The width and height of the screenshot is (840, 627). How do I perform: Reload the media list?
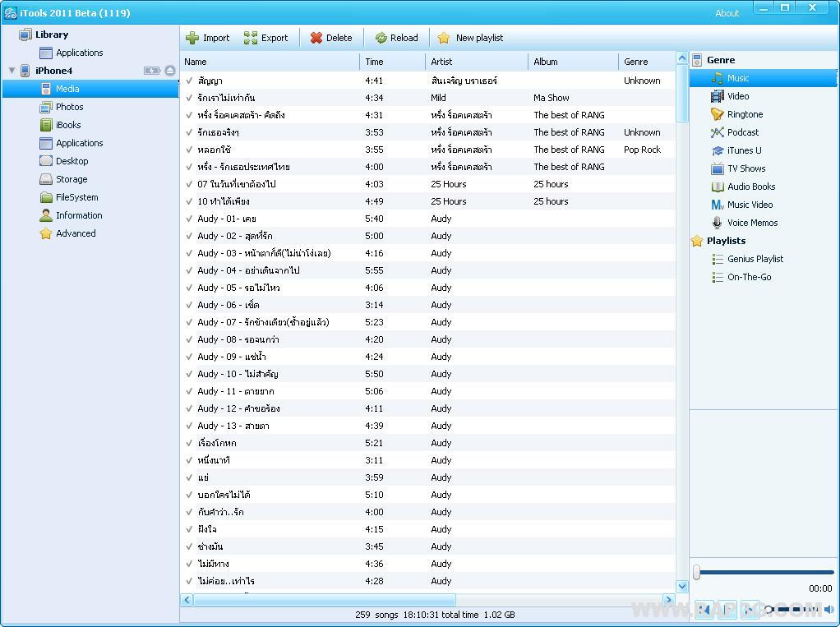tap(396, 38)
